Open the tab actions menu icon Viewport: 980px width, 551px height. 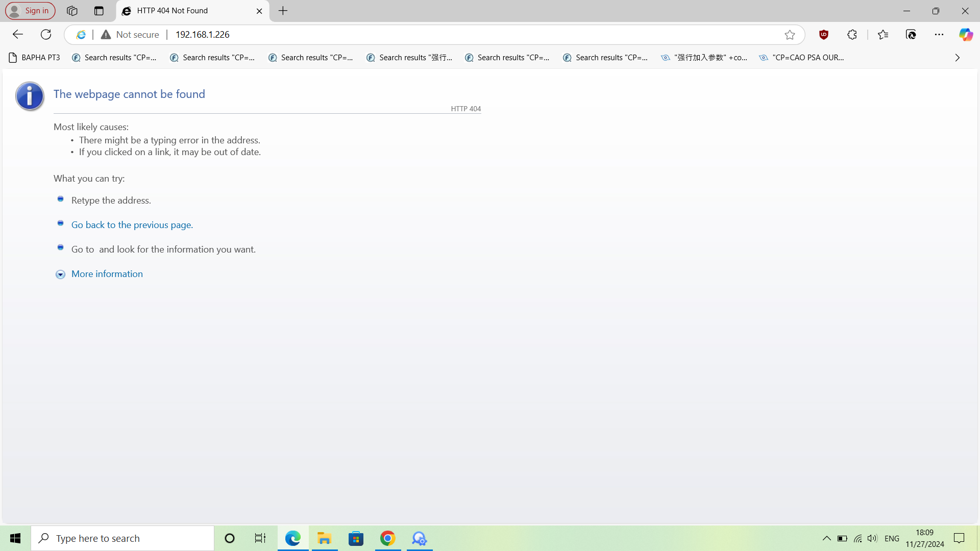pos(99,11)
